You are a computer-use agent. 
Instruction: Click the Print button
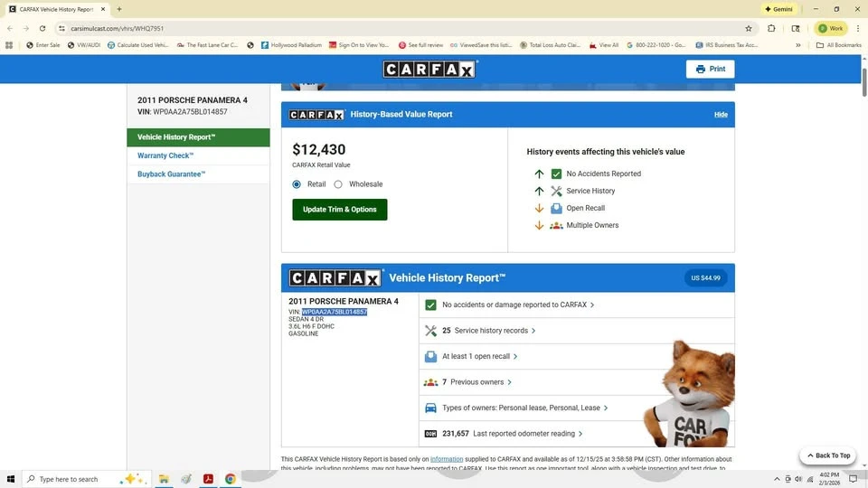point(711,70)
